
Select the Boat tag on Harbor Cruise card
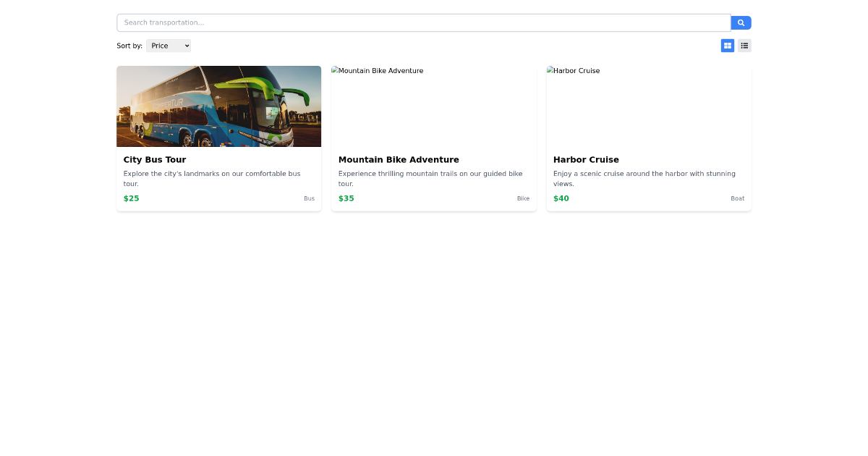click(737, 198)
